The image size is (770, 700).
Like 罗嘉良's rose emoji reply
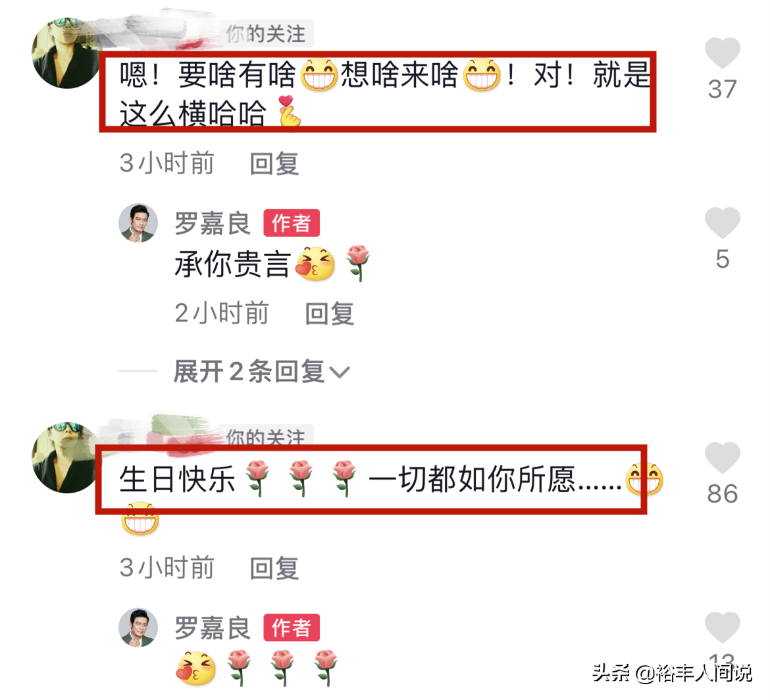(722, 627)
